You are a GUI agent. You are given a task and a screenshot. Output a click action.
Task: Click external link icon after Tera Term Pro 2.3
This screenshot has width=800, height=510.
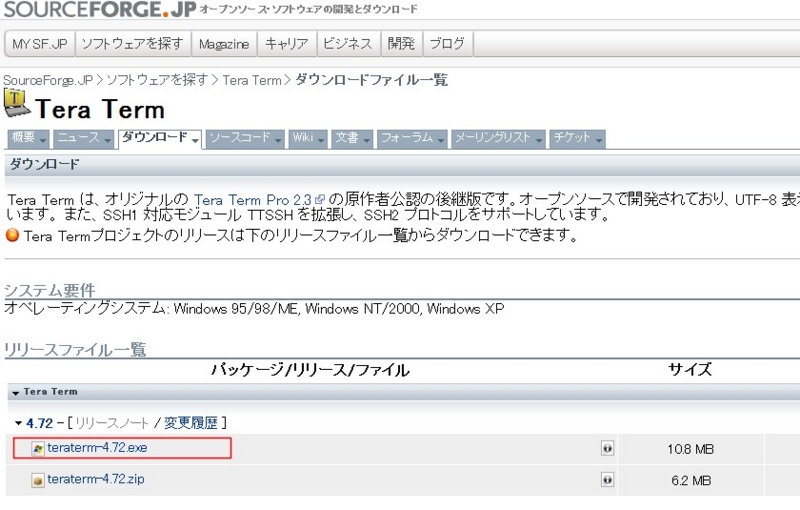click(320, 199)
